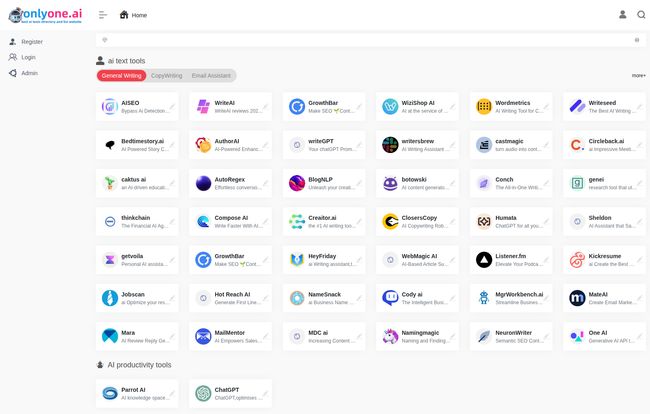Screen dimensions: 650x414
Task: Click the getvoila card title
Action: (132, 256)
